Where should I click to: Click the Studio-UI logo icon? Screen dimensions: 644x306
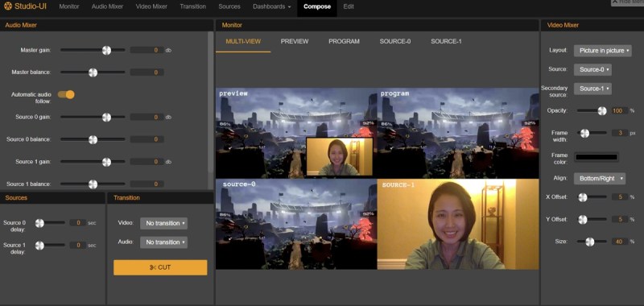click(x=8, y=6)
